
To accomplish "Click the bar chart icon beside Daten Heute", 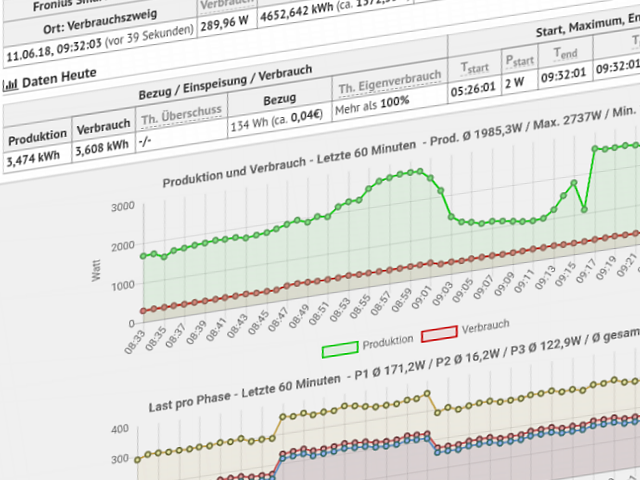I will point(10,85).
